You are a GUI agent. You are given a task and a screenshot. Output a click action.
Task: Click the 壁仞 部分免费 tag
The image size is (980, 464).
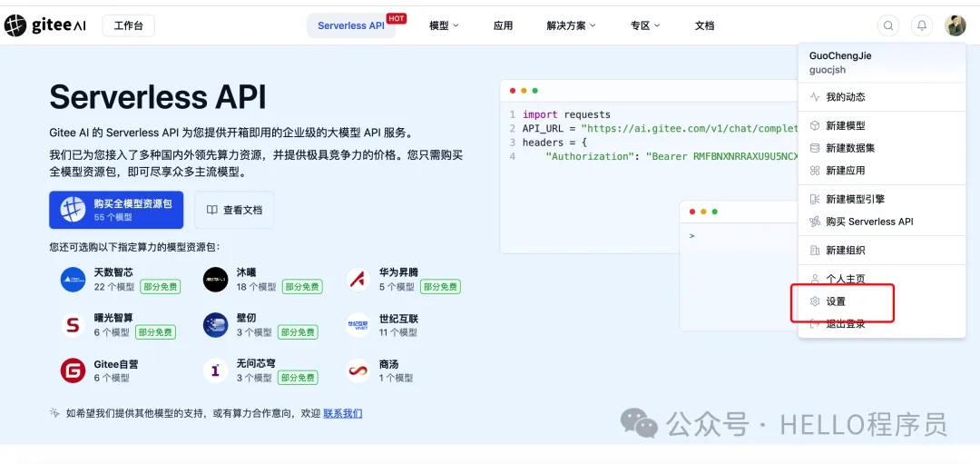coord(298,332)
